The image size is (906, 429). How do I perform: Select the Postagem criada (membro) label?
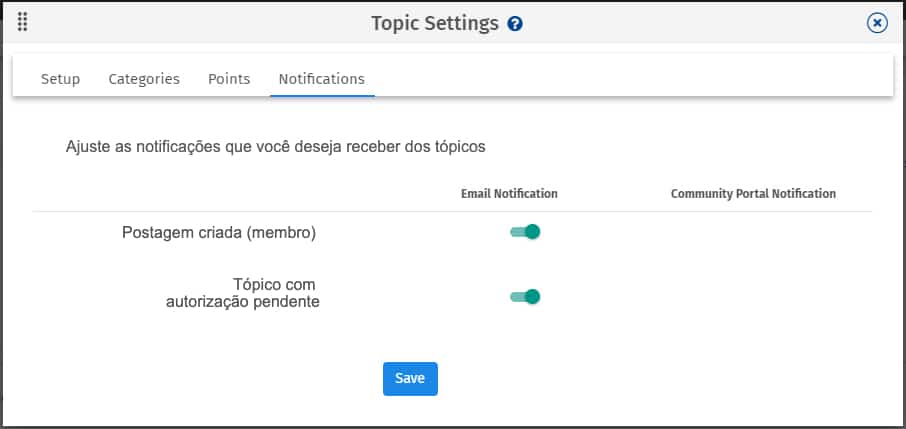219,233
